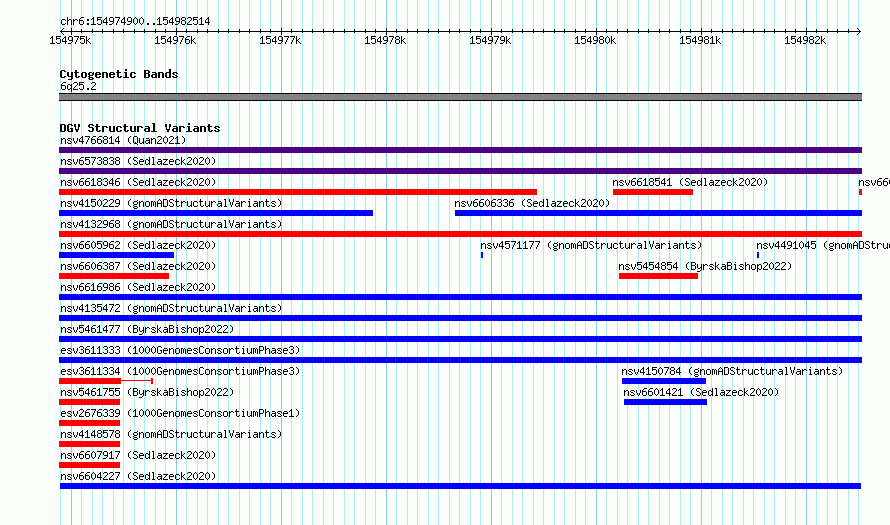This screenshot has width=890, height=525.
Task: Click the Cytogenetic Bands track title
Action: [x=119, y=74]
